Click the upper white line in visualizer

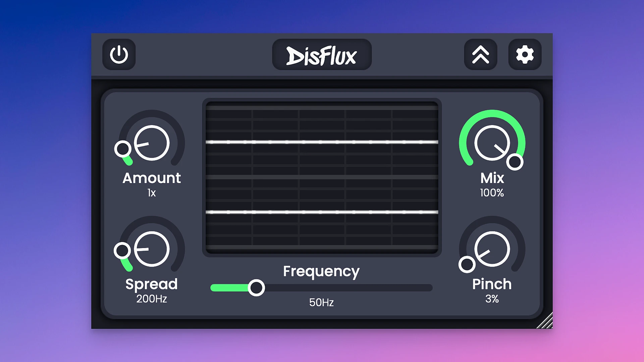point(322,142)
